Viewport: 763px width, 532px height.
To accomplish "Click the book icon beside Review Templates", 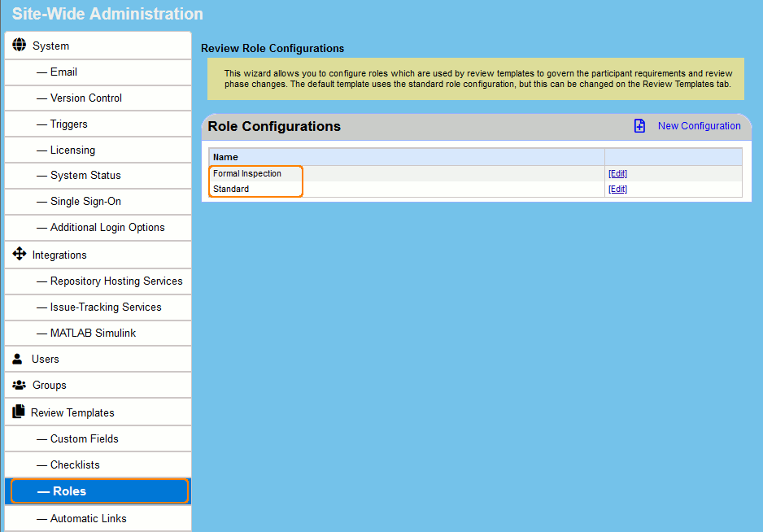I will coord(19,411).
